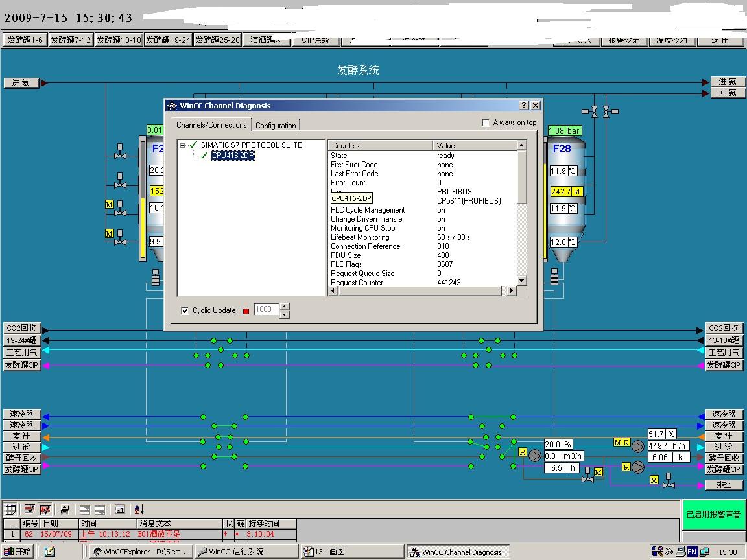Click the red cyclic update indicator
Screen dimensions: 747x560
(x=246, y=311)
